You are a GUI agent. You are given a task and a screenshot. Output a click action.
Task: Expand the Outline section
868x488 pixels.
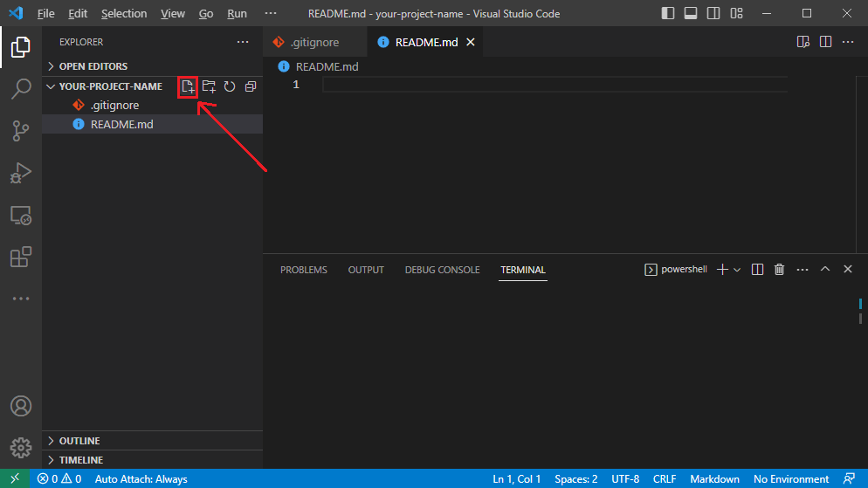pos(79,441)
